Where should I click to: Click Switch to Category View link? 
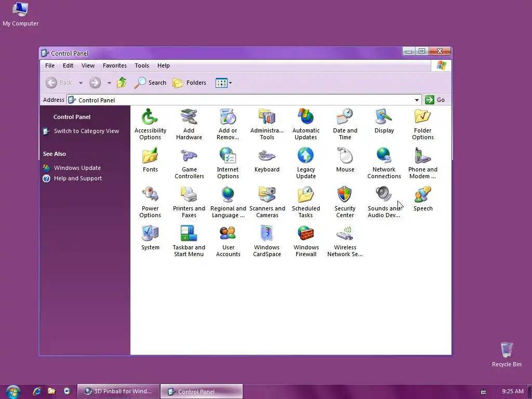pyautogui.click(x=86, y=131)
